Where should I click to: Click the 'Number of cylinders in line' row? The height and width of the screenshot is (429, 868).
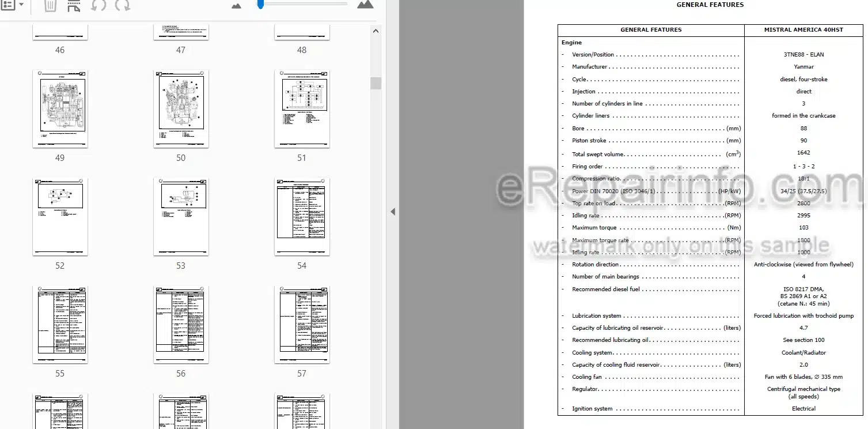(x=651, y=104)
